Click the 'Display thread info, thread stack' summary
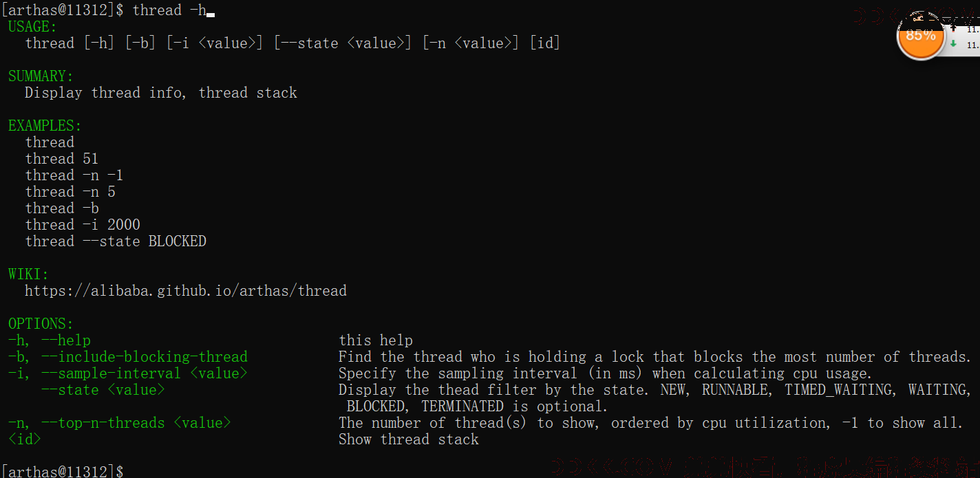Image resolution: width=980 pixels, height=478 pixels. (161, 93)
